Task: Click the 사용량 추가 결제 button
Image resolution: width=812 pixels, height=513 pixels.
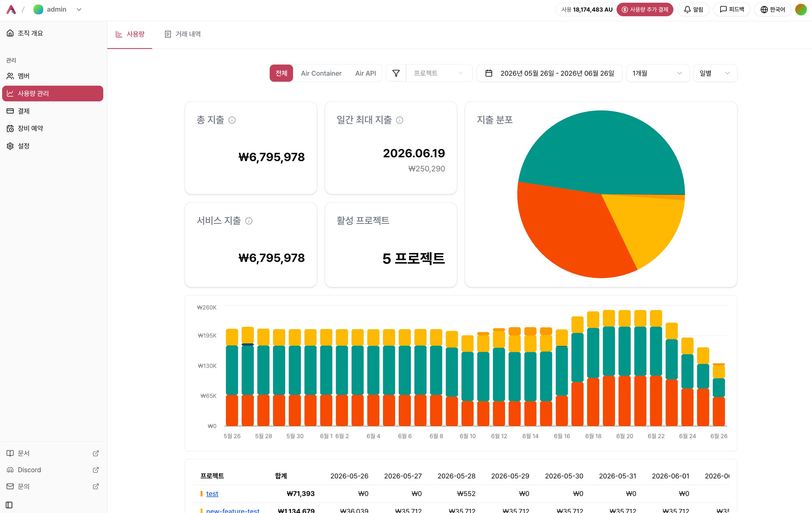Action: 644,9
